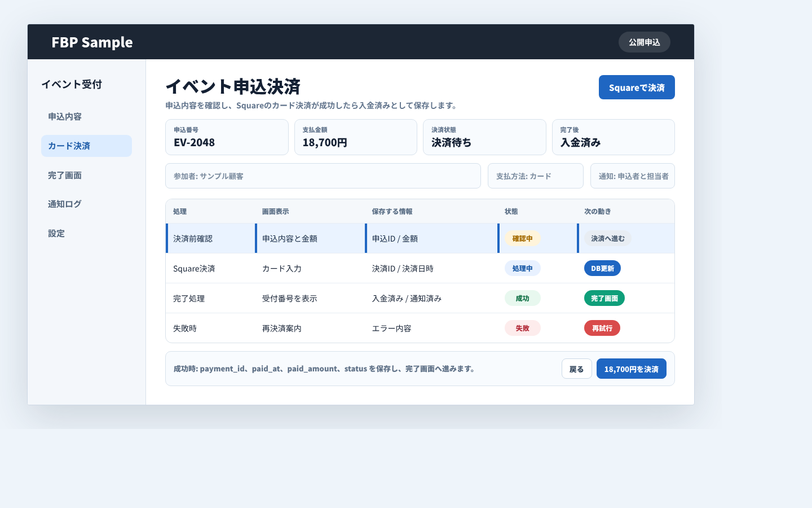Image resolution: width=812 pixels, height=508 pixels.
Task: Click the FBP Sample title
Action: [92, 42]
